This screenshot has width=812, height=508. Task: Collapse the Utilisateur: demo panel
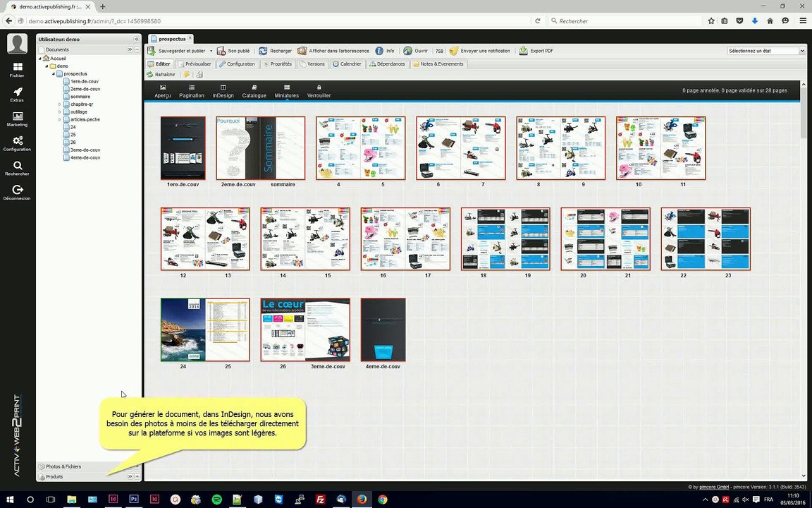[137, 40]
